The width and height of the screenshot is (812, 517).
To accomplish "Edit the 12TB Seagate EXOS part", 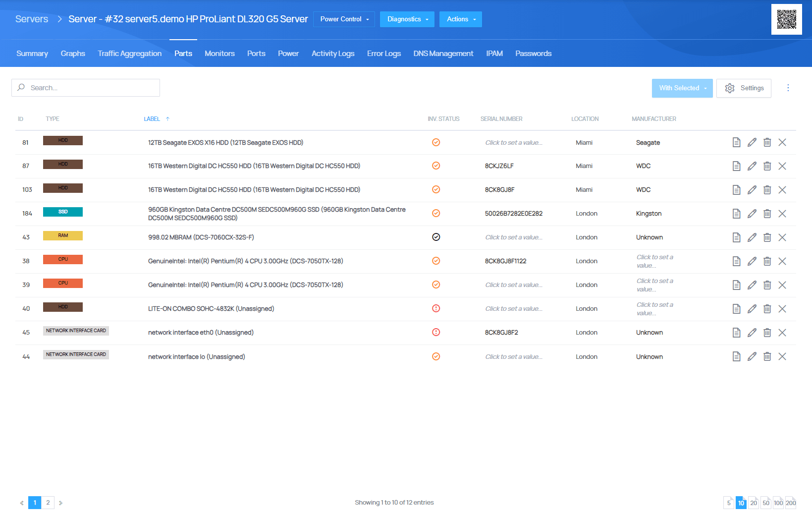I will [752, 142].
